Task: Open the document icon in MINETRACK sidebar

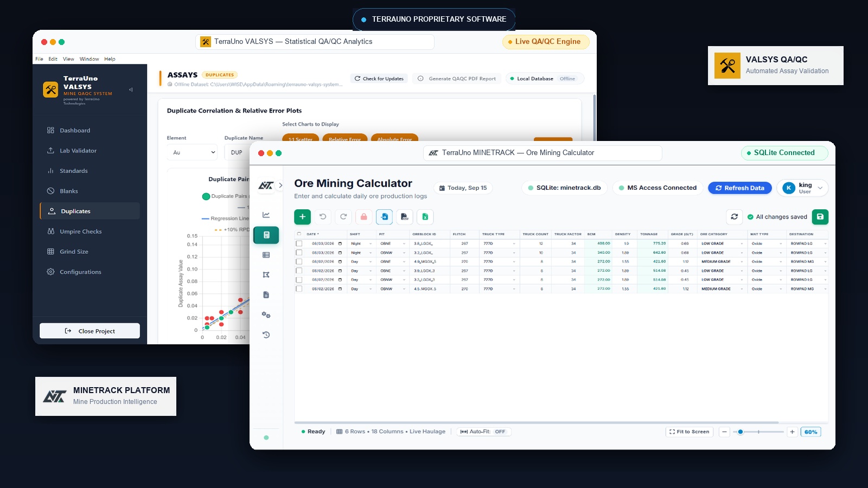Action: [x=266, y=295]
